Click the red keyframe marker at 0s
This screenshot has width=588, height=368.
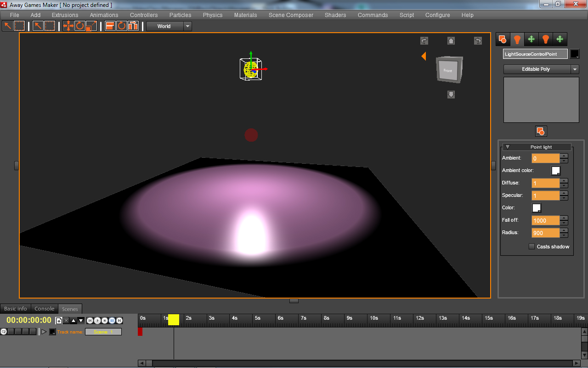pyautogui.click(x=140, y=331)
